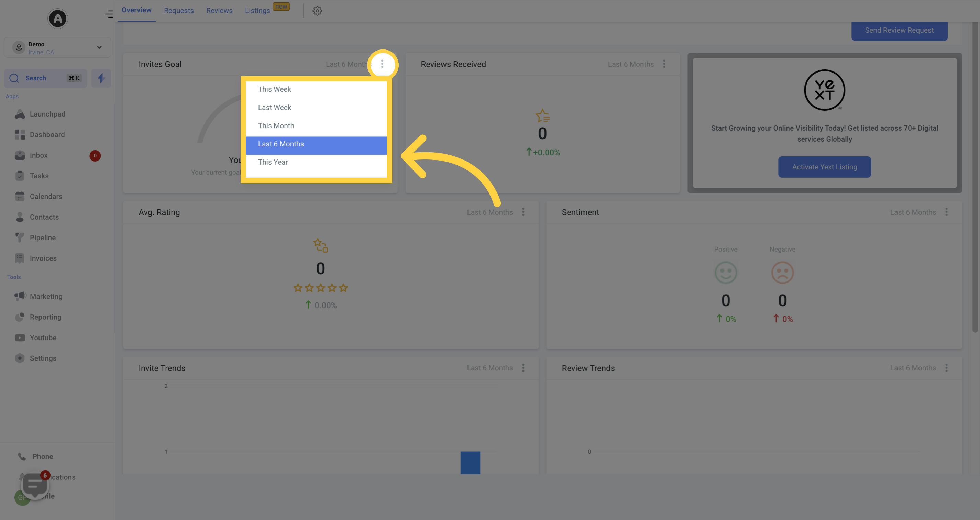Viewport: 980px width, 520px height.
Task: Click the five-star rating row
Action: pos(321,288)
